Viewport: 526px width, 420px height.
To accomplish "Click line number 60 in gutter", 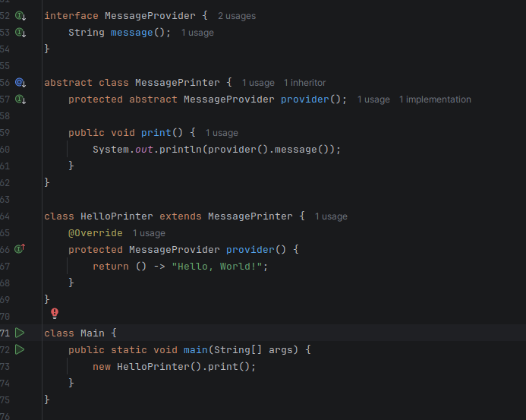I will coord(5,150).
